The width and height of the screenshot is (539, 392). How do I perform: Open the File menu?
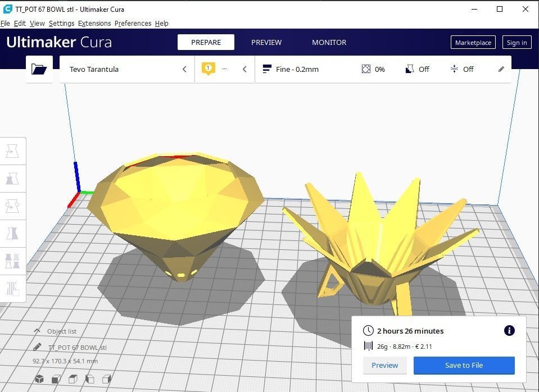tap(5, 24)
